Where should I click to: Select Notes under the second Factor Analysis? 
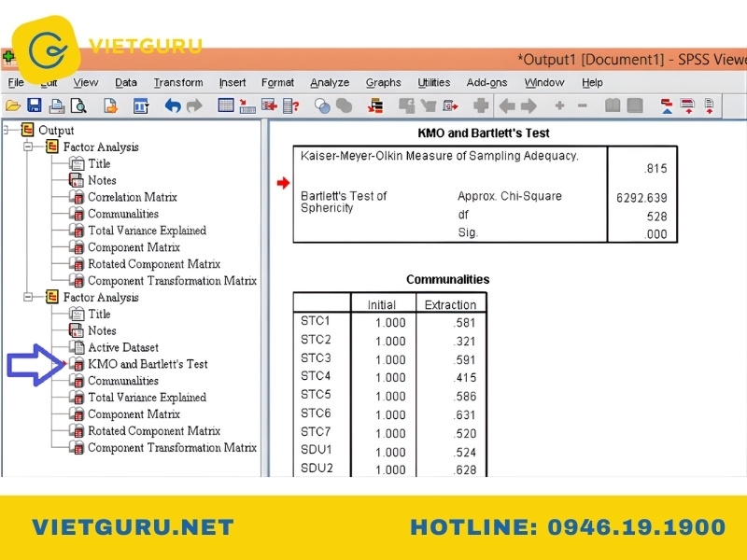(102, 330)
